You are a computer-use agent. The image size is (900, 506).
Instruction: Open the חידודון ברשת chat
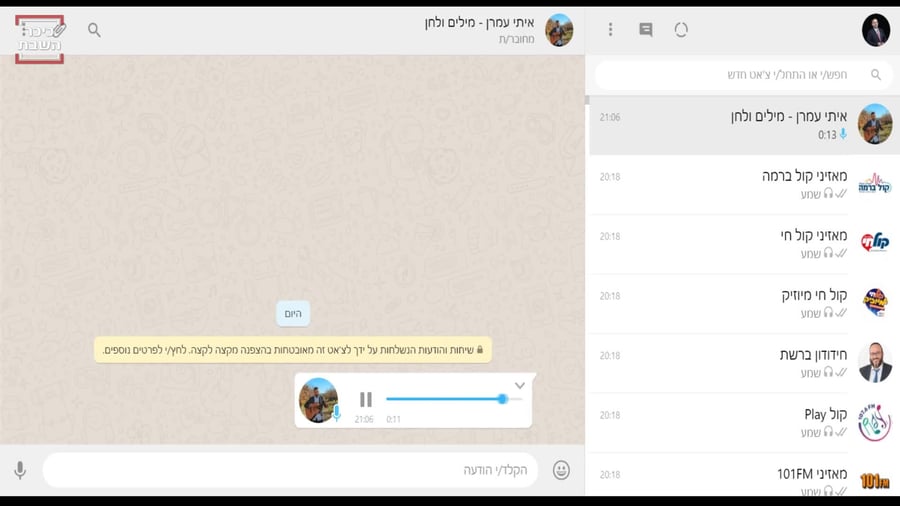[740, 363]
